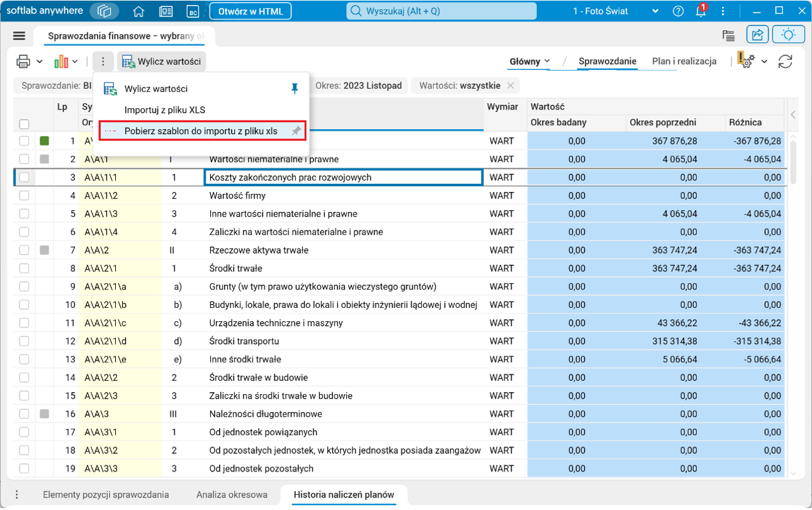Image resolution: width=812 pixels, height=510 pixels.
Task: Open the hamburger menu icon
Action: click(x=19, y=36)
